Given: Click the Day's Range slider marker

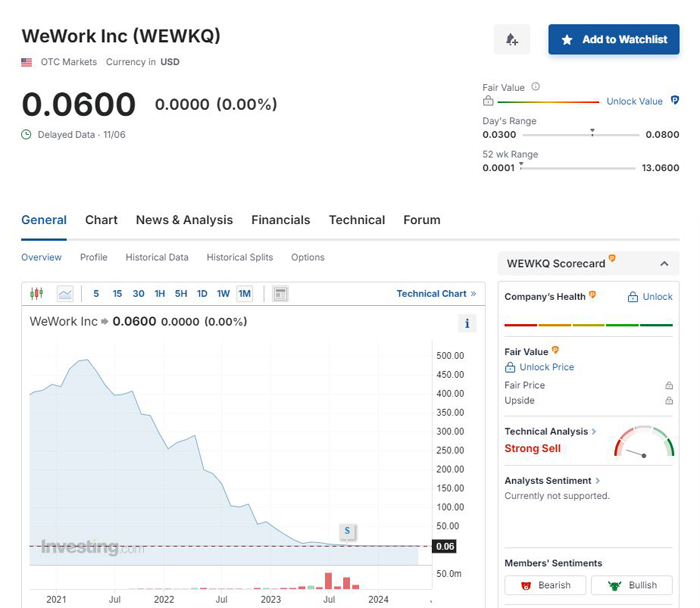Looking at the screenshot, I should (x=592, y=132).
